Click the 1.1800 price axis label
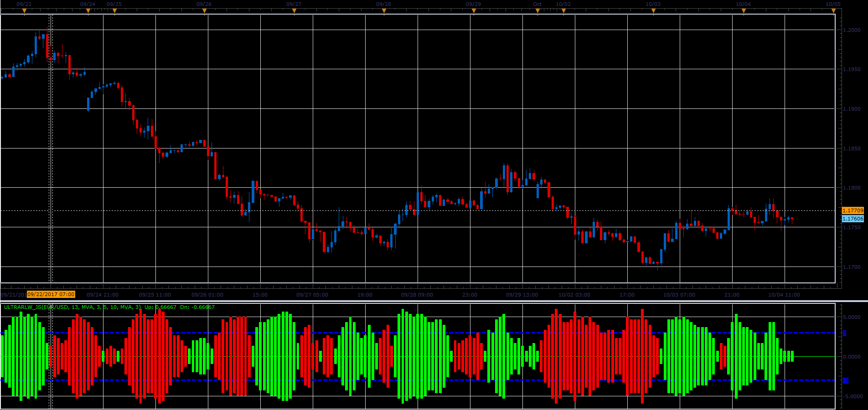 (x=852, y=188)
